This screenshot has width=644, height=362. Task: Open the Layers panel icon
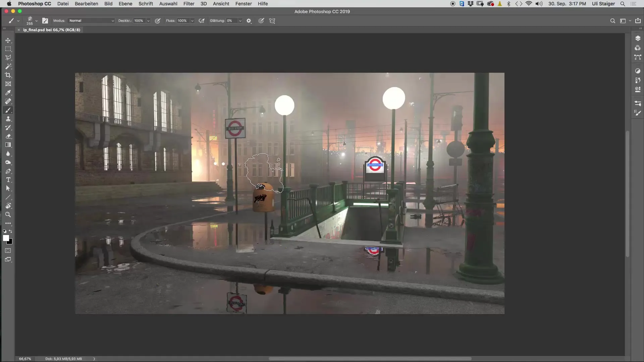point(638,39)
